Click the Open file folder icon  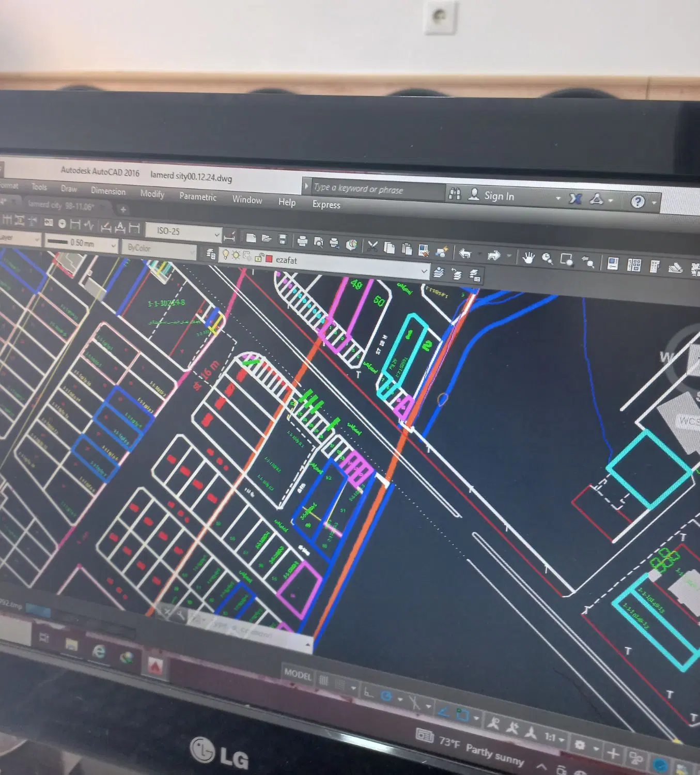point(267,238)
